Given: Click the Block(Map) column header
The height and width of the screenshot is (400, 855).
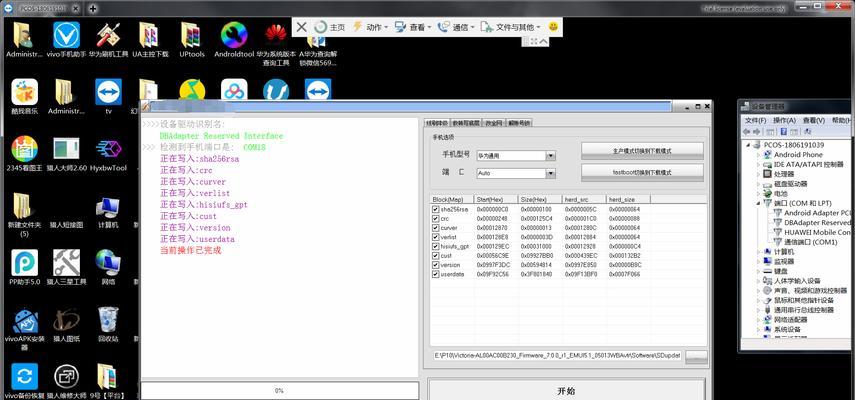Looking at the screenshot, I should click(451, 199).
